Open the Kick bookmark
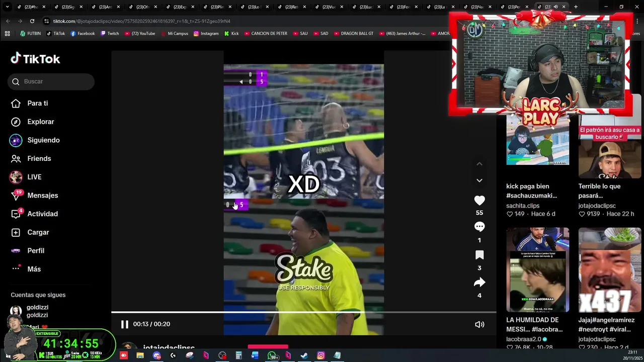644x362 pixels. (x=231, y=34)
